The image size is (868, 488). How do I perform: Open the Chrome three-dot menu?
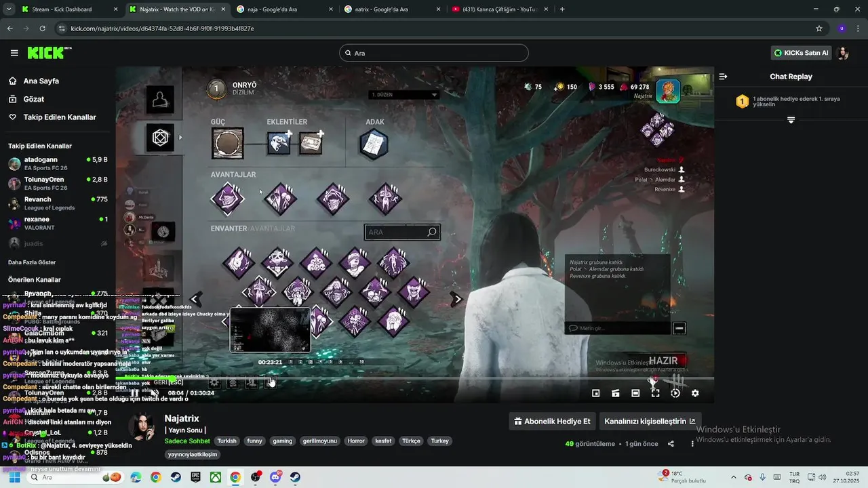859,28
